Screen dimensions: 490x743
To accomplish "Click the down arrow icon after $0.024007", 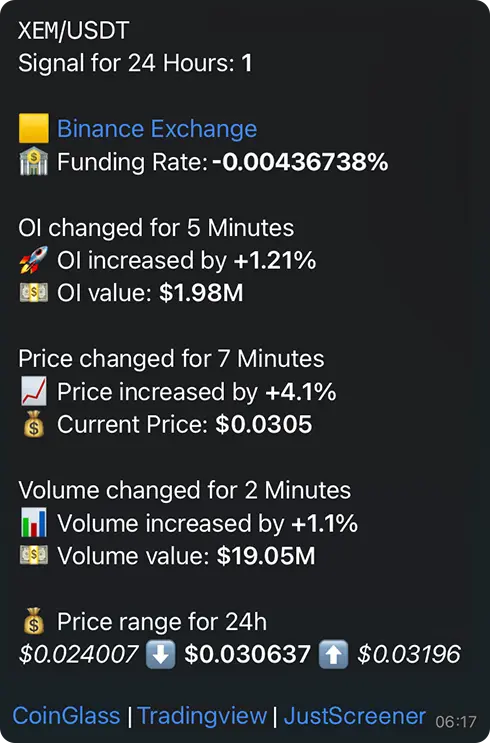I will point(161,654).
